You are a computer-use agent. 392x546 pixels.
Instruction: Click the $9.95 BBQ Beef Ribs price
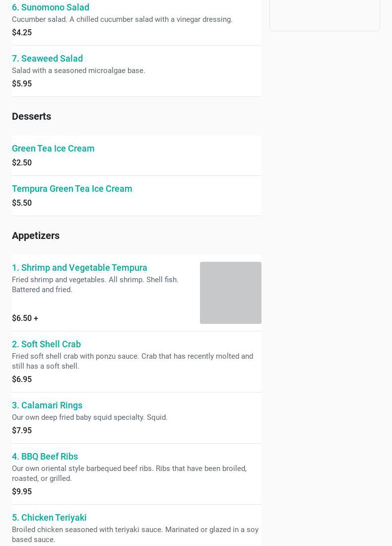pos(22,492)
